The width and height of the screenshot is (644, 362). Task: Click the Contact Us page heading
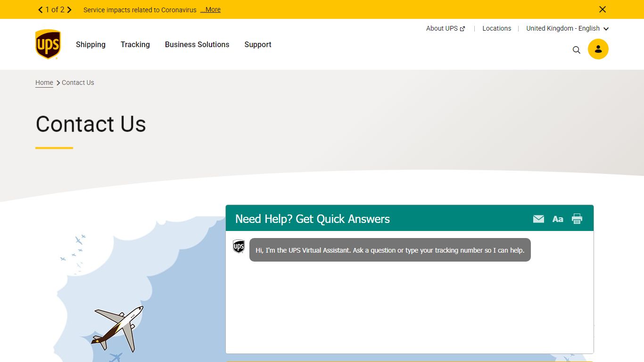tap(91, 124)
